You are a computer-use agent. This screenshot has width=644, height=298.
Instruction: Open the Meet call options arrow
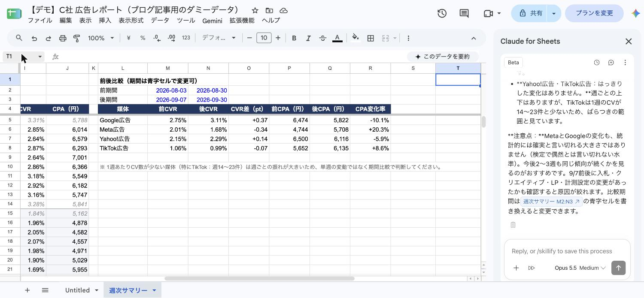[x=499, y=13]
